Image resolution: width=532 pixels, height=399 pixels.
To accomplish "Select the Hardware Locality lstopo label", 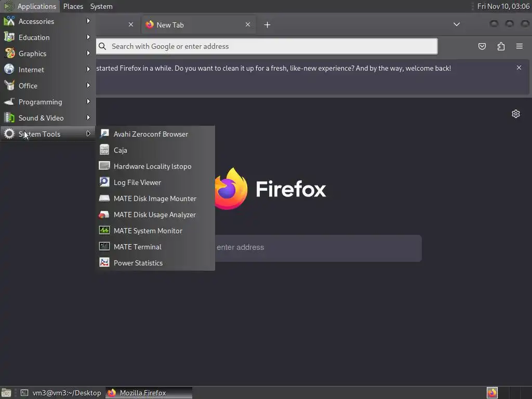I will 152,166.
